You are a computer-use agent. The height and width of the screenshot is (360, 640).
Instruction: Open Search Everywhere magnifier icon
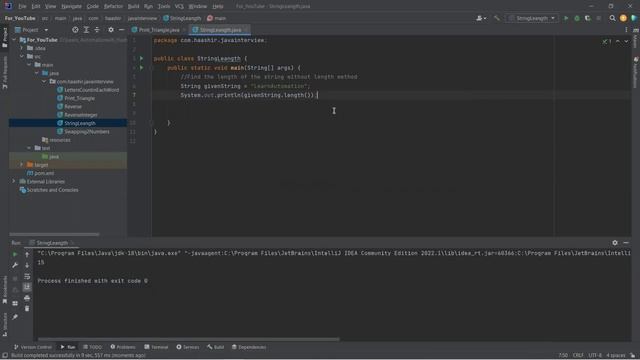point(612,18)
